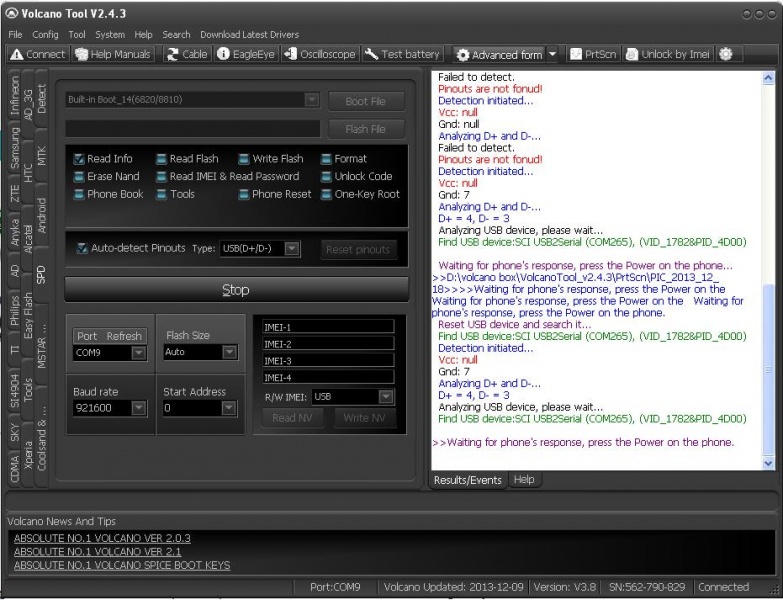Open Help Manuals from toolbar
Viewport: 783px width, 600px height.
113,54
